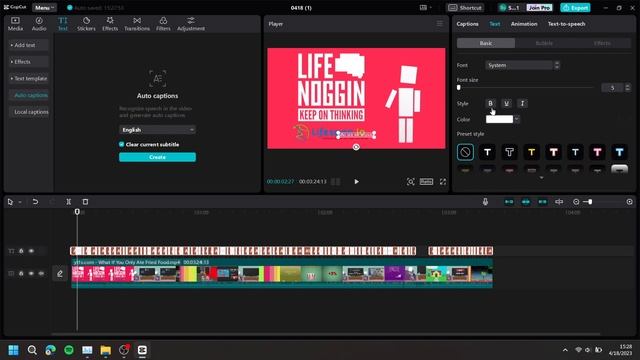Click the player fullscreen icon
The height and width of the screenshot is (360, 640).
[x=443, y=182]
